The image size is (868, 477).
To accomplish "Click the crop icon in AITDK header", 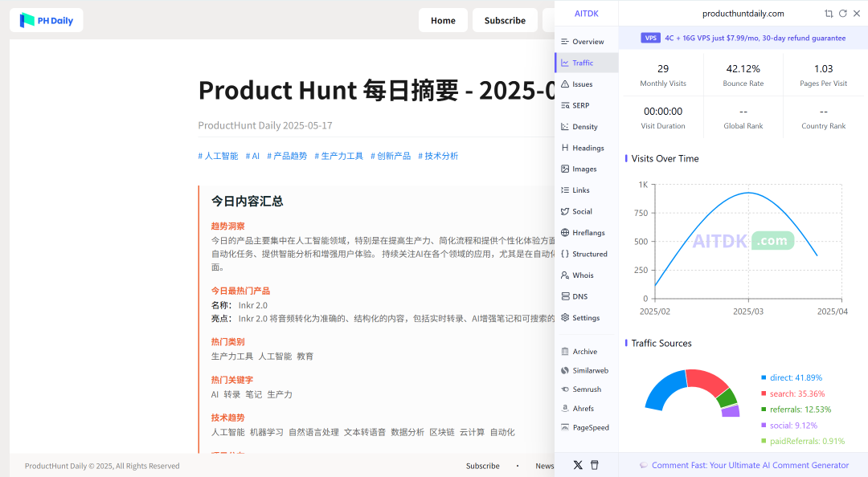I will [829, 14].
